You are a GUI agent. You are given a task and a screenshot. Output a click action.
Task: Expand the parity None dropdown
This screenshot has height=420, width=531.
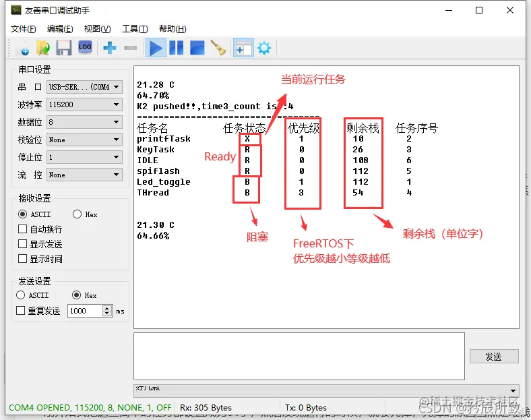(84, 140)
